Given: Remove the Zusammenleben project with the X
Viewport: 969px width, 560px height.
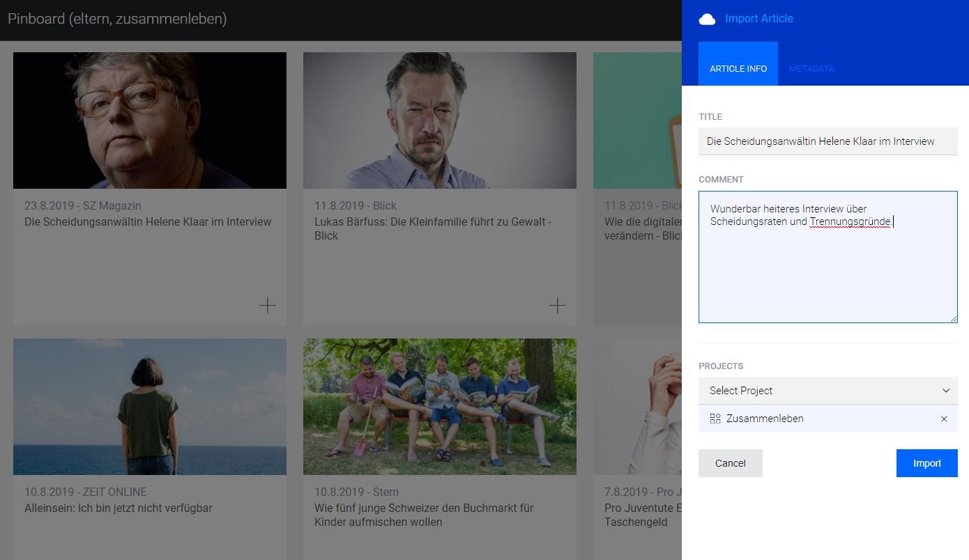Looking at the screenshot, I should [x=944, y=419].
